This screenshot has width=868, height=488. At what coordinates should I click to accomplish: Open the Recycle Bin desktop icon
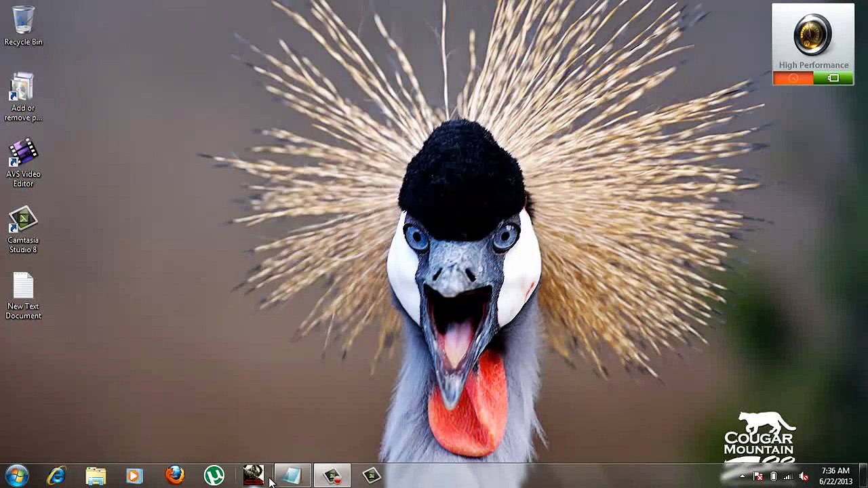tap(23, 27)
